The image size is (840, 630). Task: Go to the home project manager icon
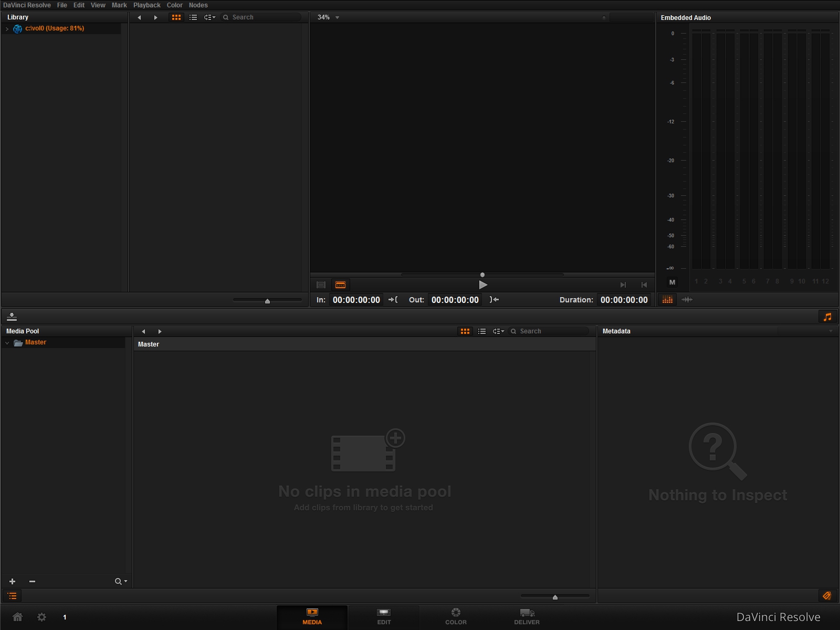click(17, 617)
